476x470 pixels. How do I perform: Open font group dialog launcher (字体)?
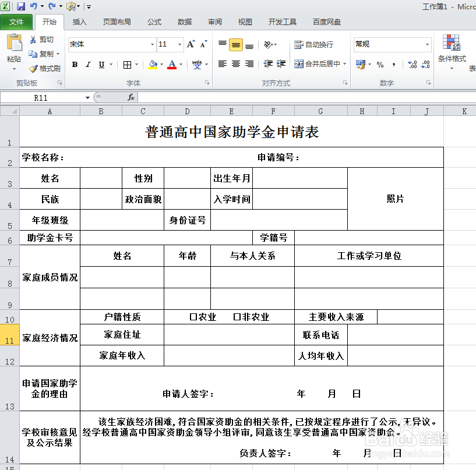click(x=207, y=83)
